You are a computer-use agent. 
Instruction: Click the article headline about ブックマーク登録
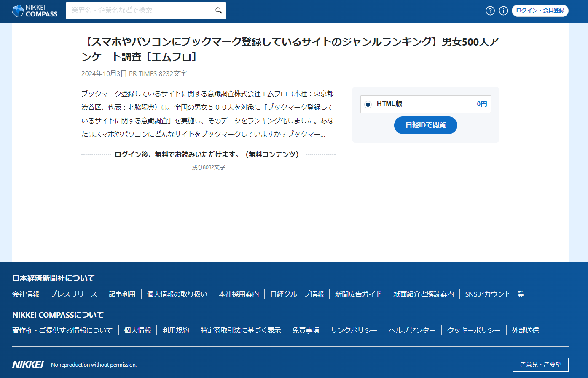pos(290,49)
